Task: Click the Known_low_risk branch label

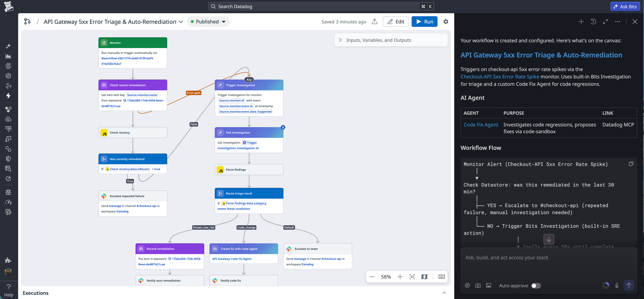Action: tap(204, 227)
